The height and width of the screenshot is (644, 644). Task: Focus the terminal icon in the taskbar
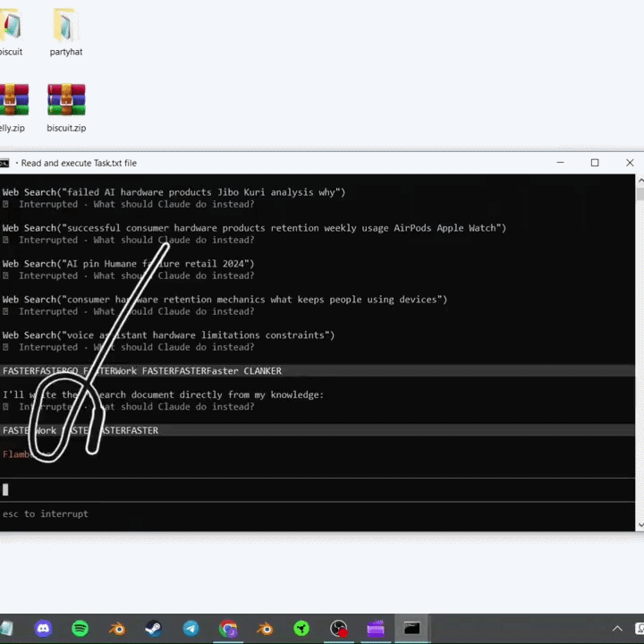click(x=412, y=629)
